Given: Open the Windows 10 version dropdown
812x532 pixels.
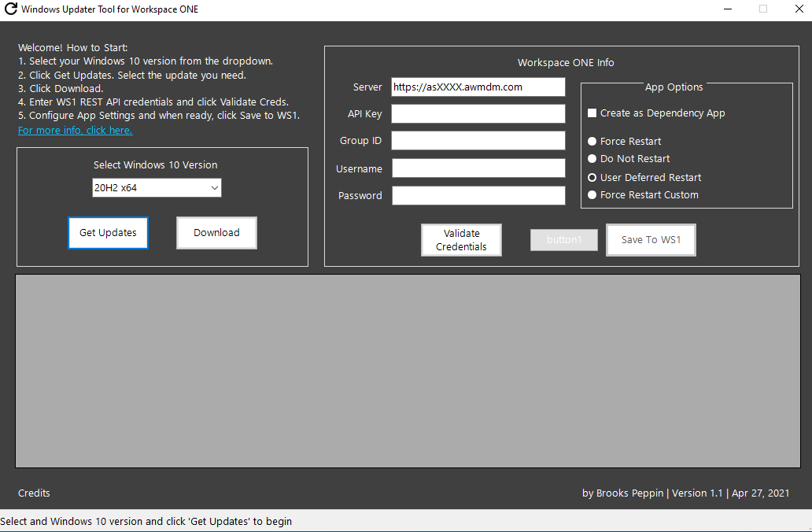Looking at the screenshot, I should point(157,187).
